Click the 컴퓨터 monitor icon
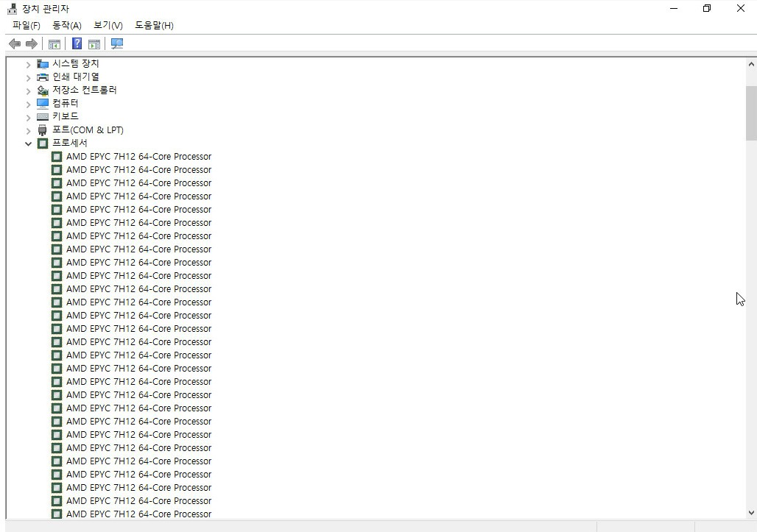Screen dimensions: 757x532 (43, 103)
